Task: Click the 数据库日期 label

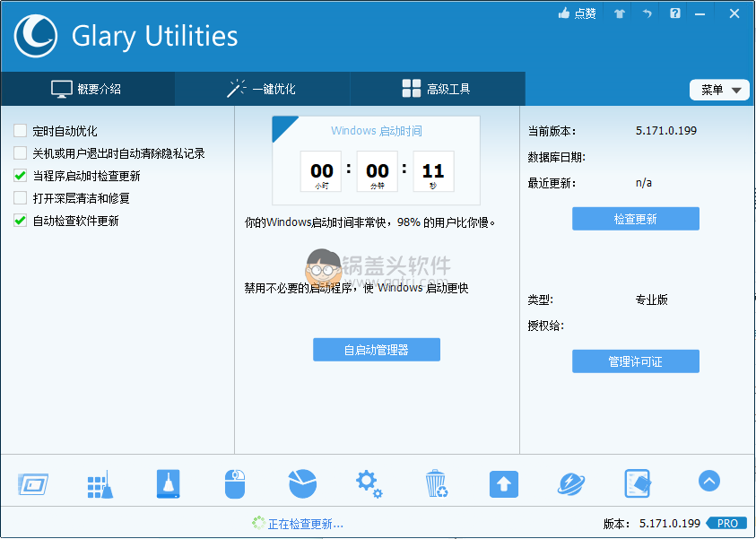Action: pyautogui.click(x=556, y=157)
